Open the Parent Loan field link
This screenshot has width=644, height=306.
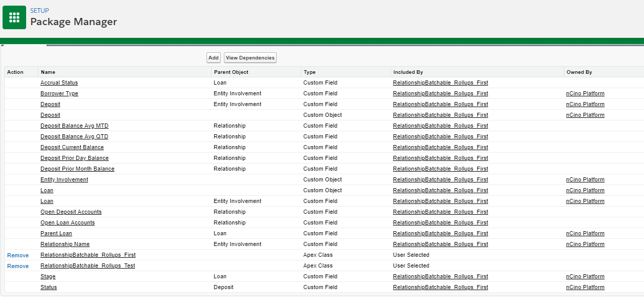pos(56,233)
